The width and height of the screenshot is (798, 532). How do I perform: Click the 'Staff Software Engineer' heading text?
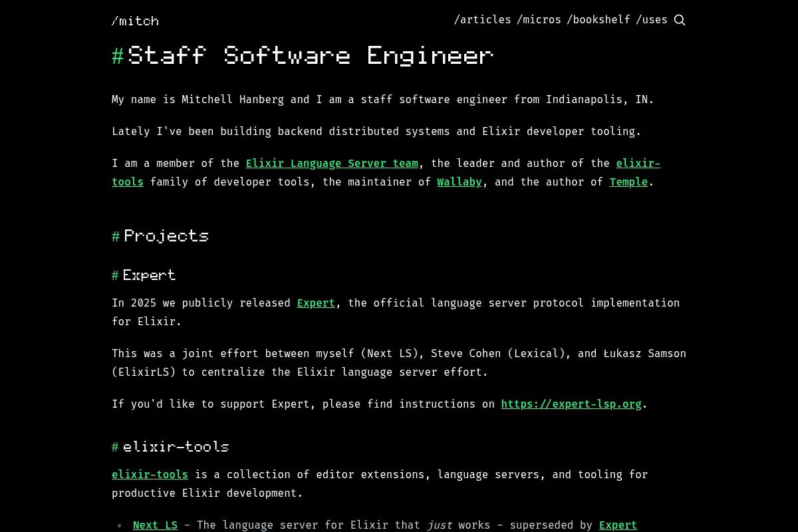[x=311, y=56]
